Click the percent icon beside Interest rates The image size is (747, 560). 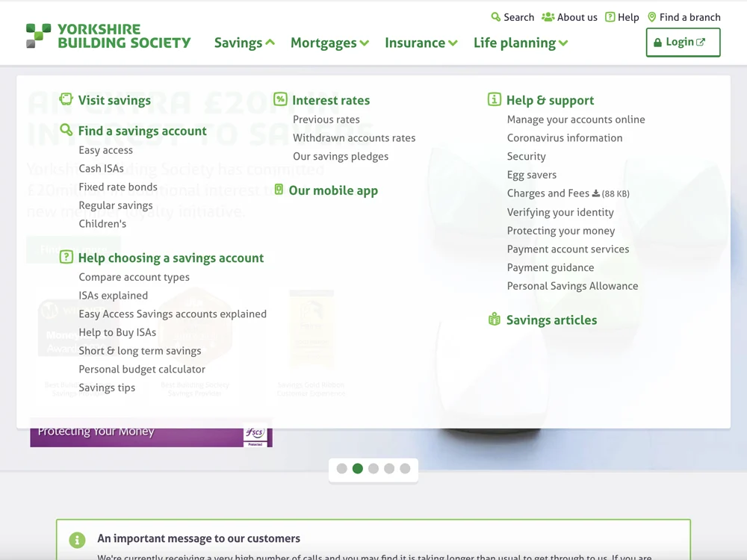pos(281,99)
